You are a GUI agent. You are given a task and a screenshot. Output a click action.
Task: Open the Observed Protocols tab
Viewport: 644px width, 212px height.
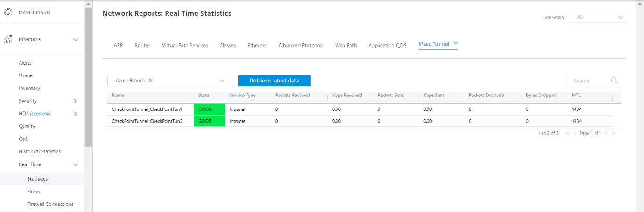point(301,45)
